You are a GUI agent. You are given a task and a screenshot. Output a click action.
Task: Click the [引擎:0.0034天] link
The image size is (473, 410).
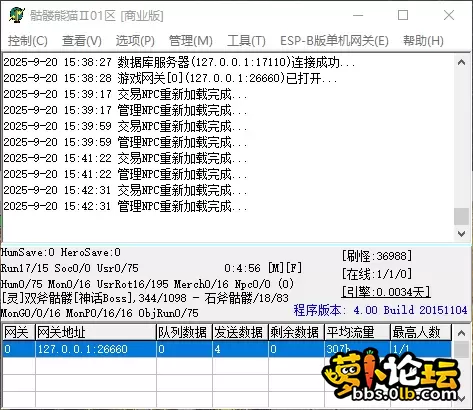coord(386,292)
